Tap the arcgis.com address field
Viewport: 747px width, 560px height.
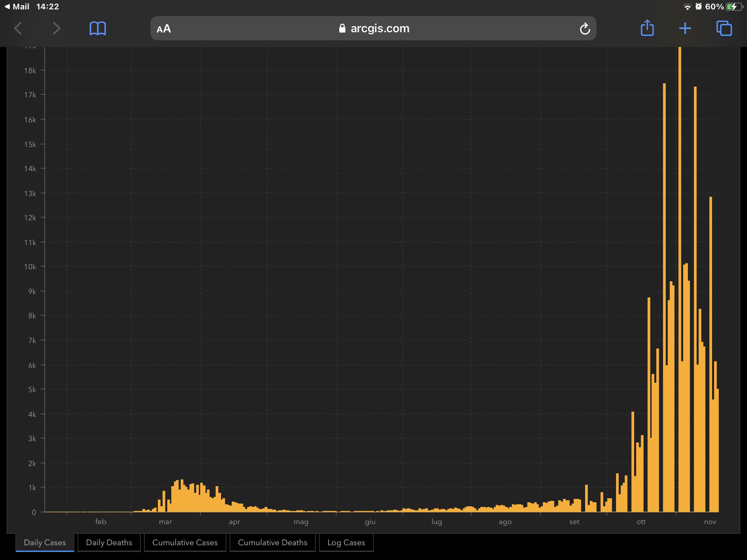tap(380, 28)
